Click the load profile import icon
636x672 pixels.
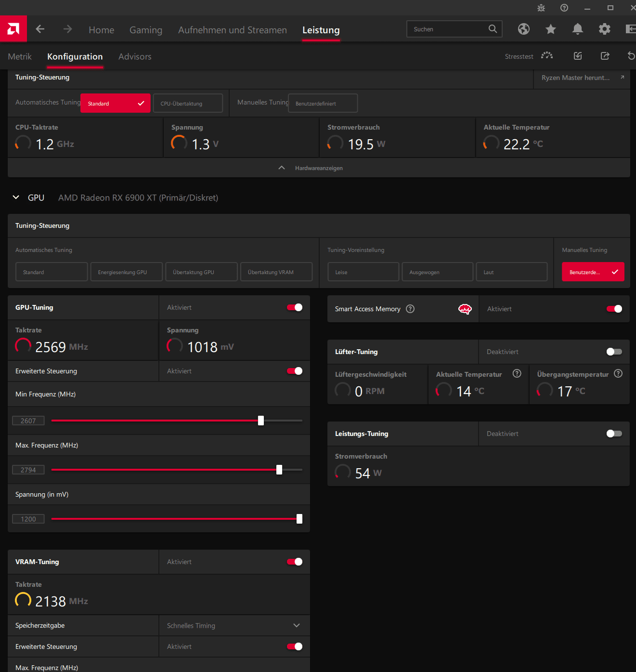pos(578,56)
